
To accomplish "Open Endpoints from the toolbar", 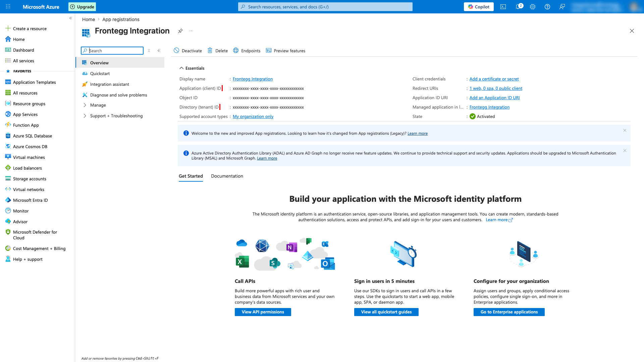I will click(x=247, y=51).
